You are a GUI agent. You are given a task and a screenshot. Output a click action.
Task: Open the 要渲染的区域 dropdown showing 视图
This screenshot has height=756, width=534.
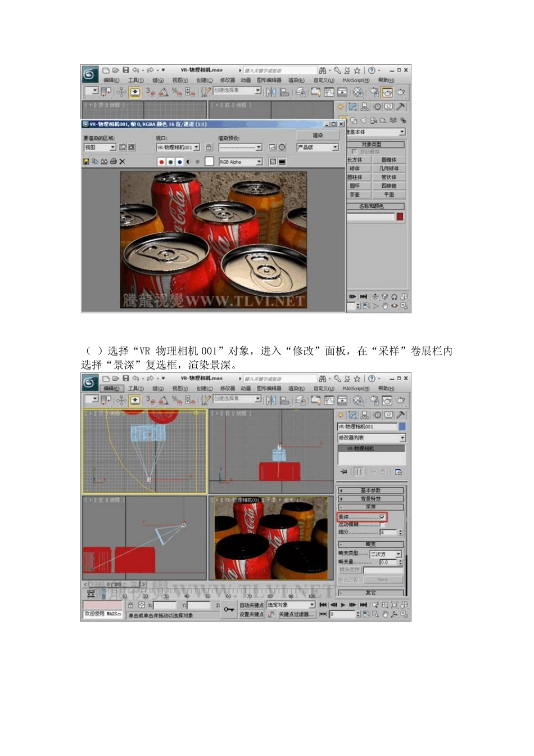point(99,147)
